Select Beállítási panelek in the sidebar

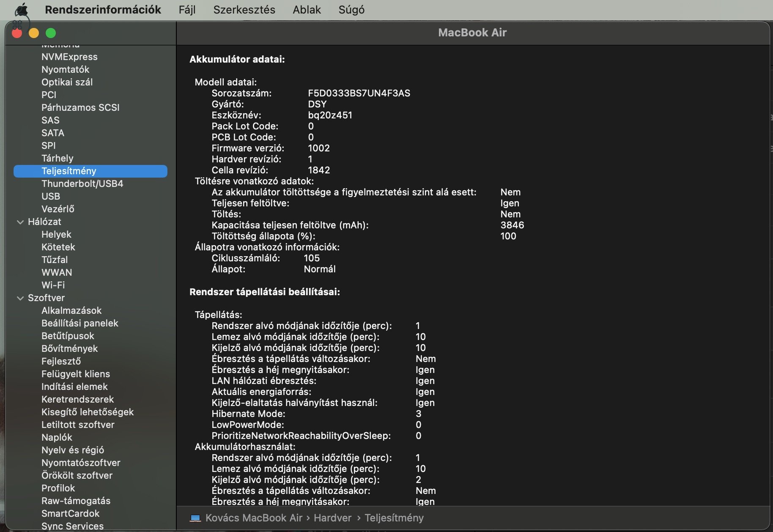coord(79,323)
